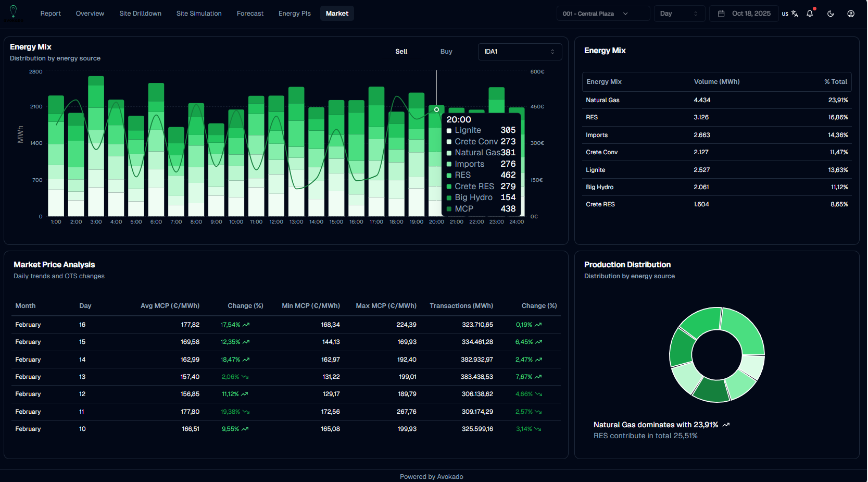Screen dimensions: 868x482
Task: Click the % Total column header
Action: pyautogui.click(x=836, y=82)
